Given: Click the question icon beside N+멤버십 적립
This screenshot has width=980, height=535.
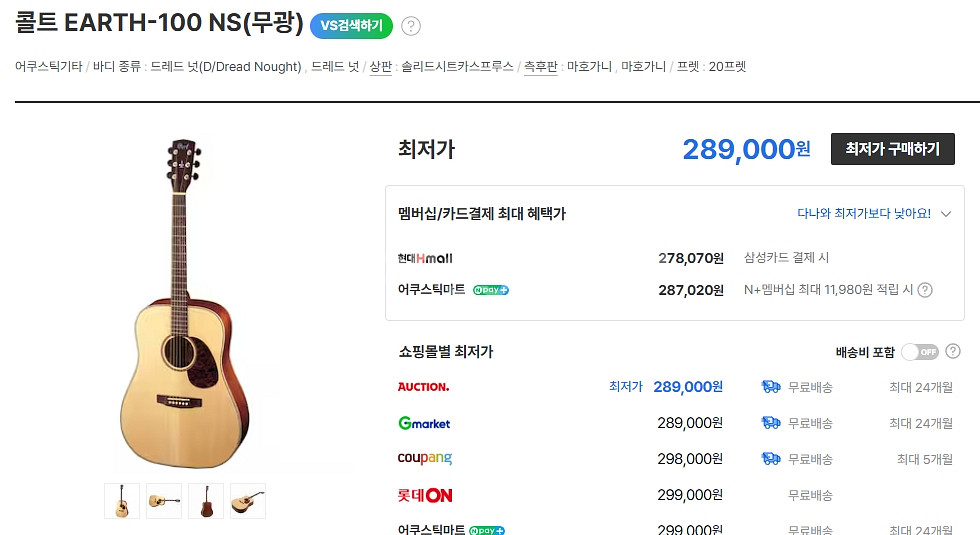Looking at the screenshot, I should (925, 290).
